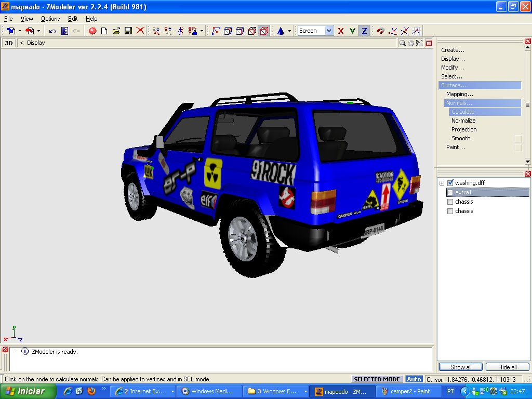
Task: Click the Hide all button
Action: [507, 367]
